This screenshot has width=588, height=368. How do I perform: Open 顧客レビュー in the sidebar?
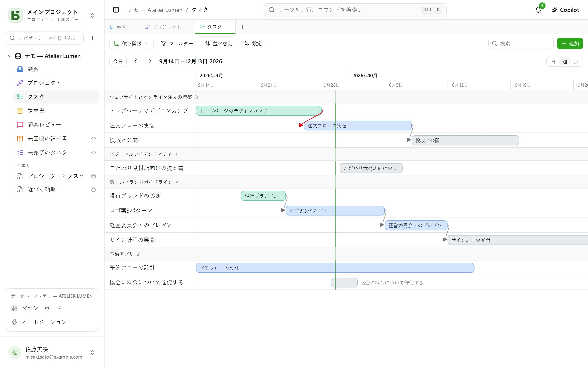click(56, 125)
